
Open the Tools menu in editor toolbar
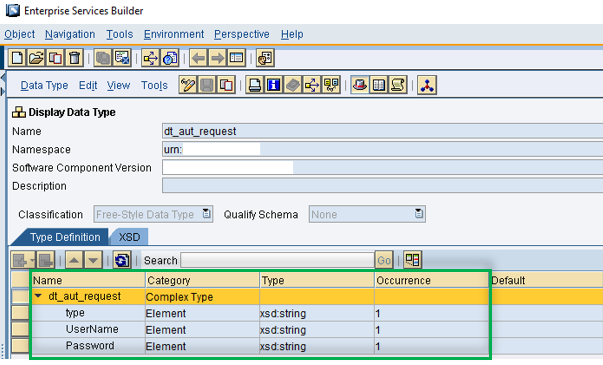154,85
